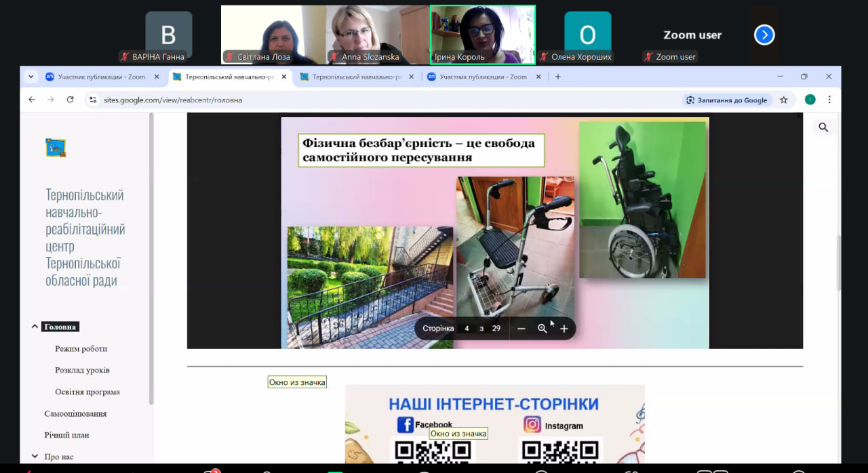The height and width of the screenshot is (473, 868).
Task: Select Ірина Король's video thumbnail
Action: click(482, 35)
